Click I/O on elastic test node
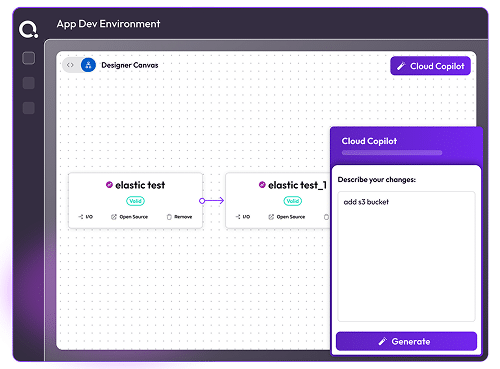The width and height of the screenshot is (500, 369). click(86, 217)
